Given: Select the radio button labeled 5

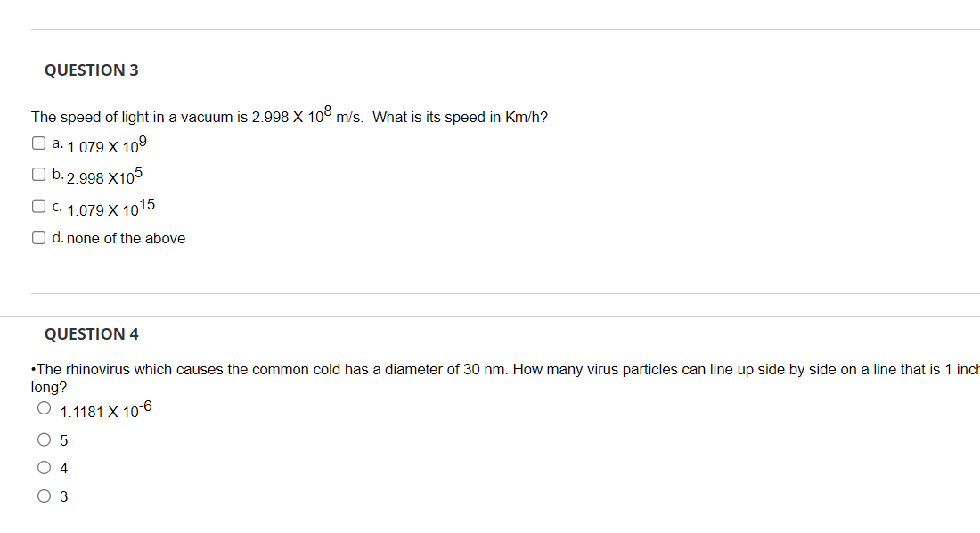Looking at the screenshot, I should point(44,439).
